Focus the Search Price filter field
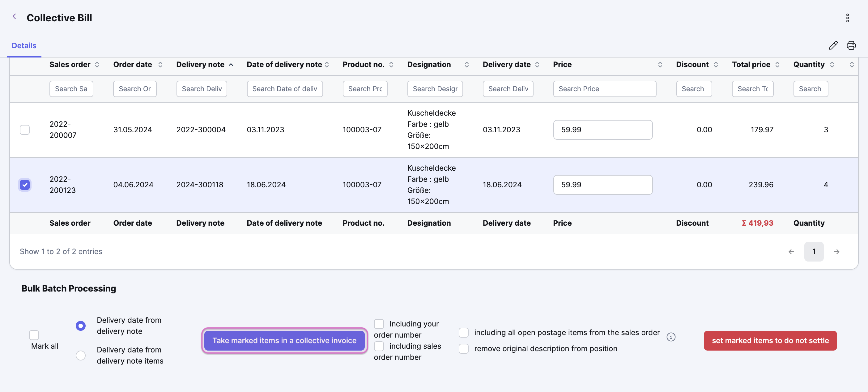 (604, 89)
